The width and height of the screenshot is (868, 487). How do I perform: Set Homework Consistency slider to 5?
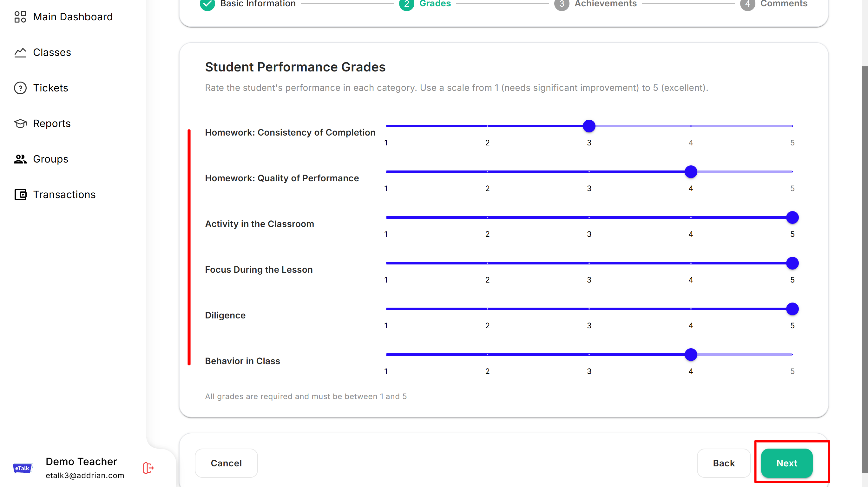(792, 126)
